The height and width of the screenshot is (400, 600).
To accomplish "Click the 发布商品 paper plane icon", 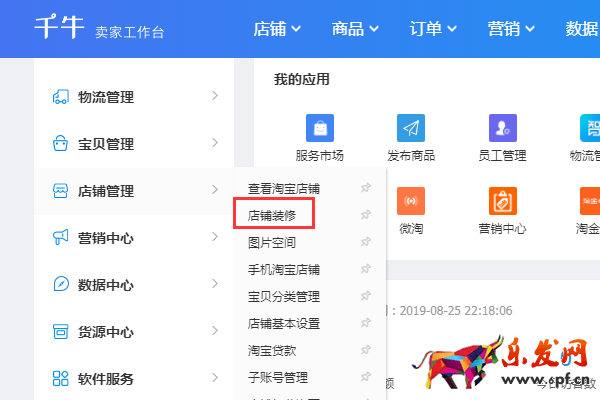I will (x=411, y=128).
